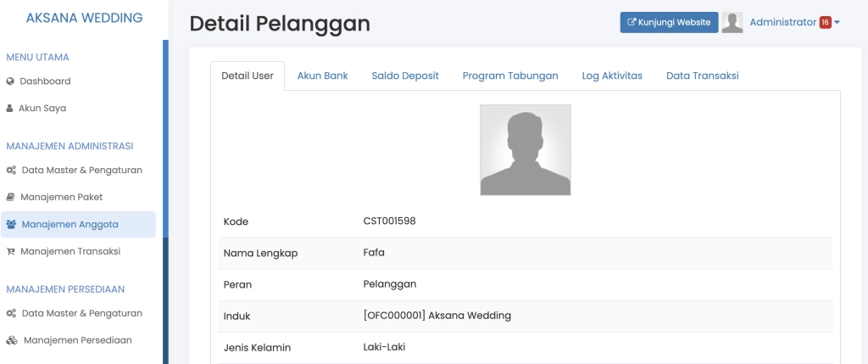Expand the Administrator dropdown caret
Image resolution: width=868 pixels, height=364 pixels.
coord(837,23)
